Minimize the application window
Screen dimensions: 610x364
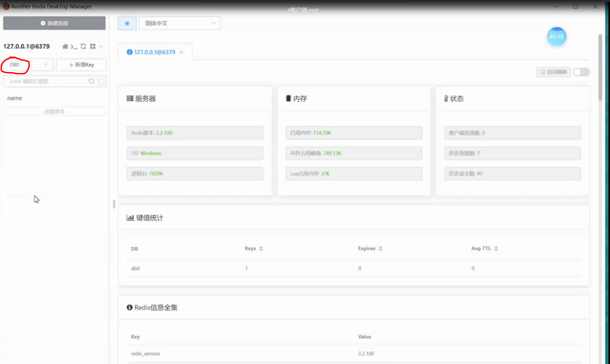click(556, 6)
